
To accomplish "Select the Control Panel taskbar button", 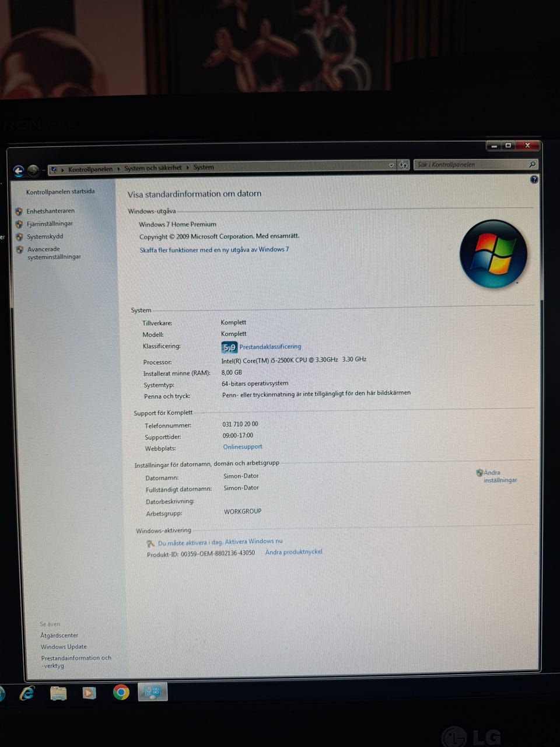I will pyautogui.click(x=153, y=692).
